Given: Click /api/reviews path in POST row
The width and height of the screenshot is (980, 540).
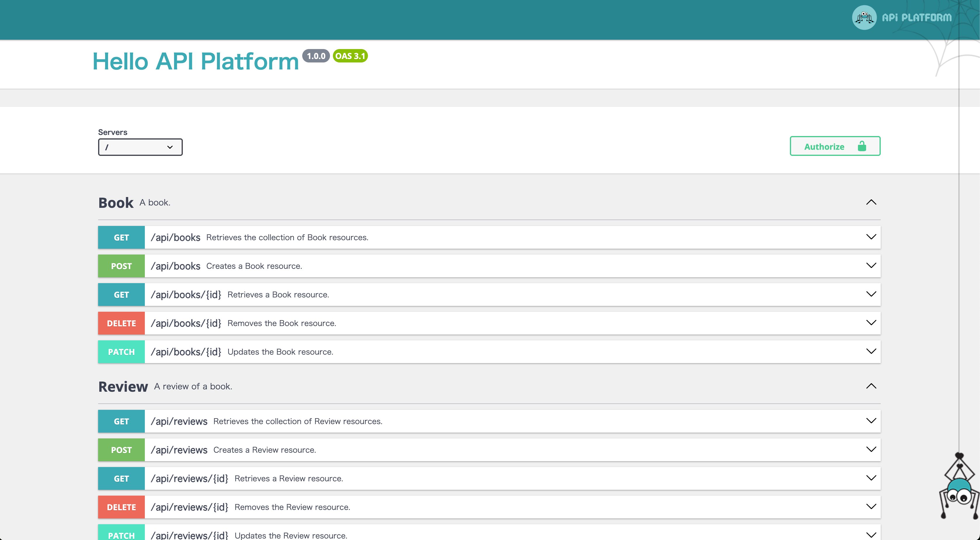Looking at the screenshot, I should [x=179, y=450].
